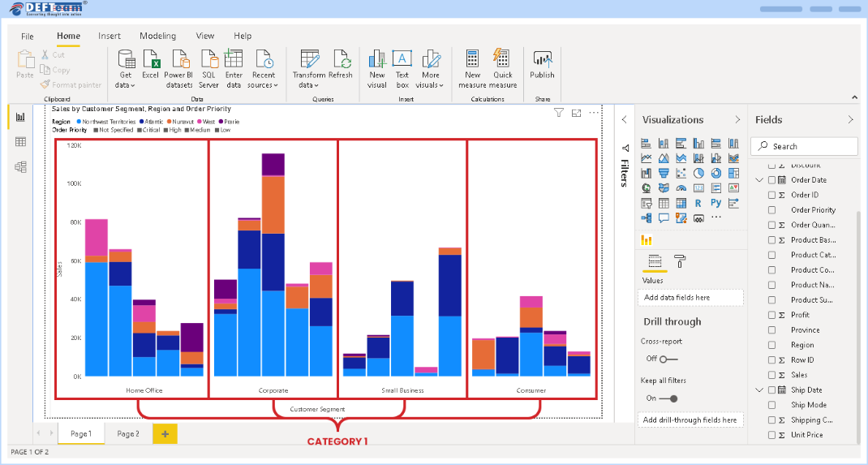Open the Modeling ribbon tab
The image size is (868, 465).
coord(157,36)
